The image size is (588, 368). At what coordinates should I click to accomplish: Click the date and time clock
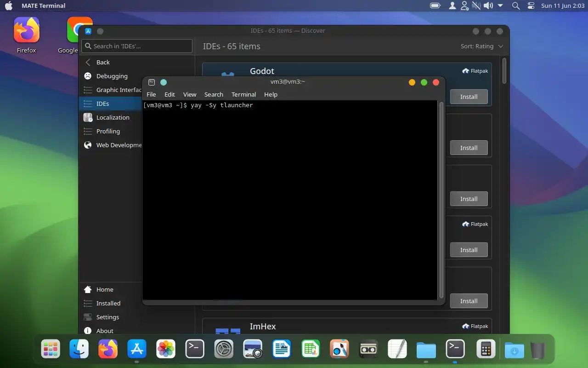click(x=563, y=6)
